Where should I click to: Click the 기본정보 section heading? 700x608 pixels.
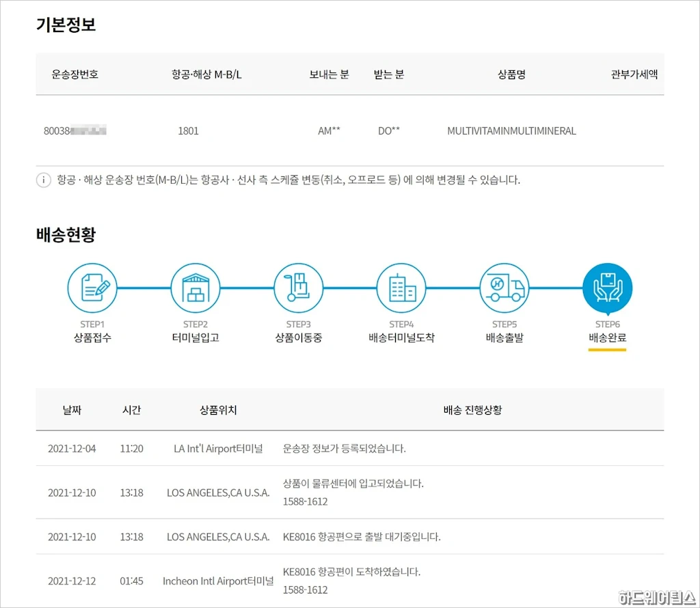click(66, 25)
